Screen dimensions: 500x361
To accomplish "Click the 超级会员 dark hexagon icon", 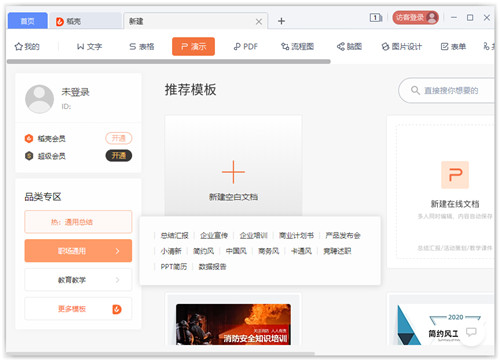I will coord(29,156).
